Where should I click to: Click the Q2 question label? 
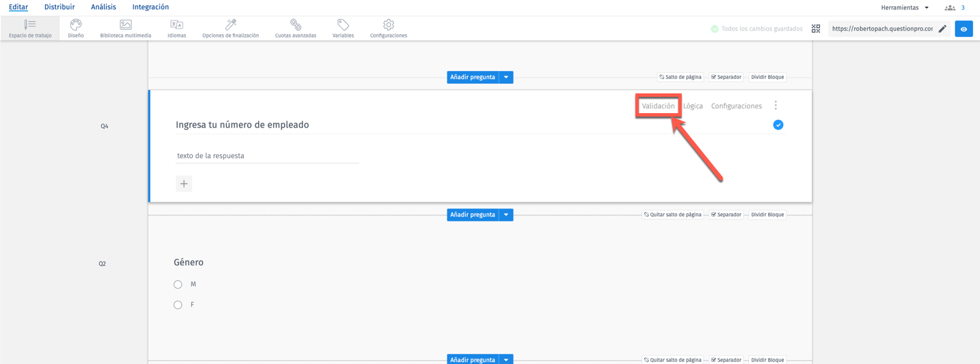[x=102, y=264]
